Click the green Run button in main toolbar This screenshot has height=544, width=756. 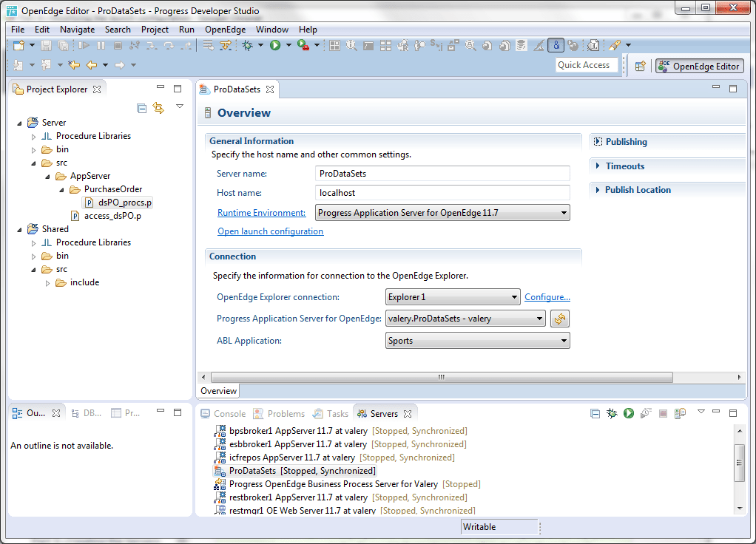(x=275, y=45)
